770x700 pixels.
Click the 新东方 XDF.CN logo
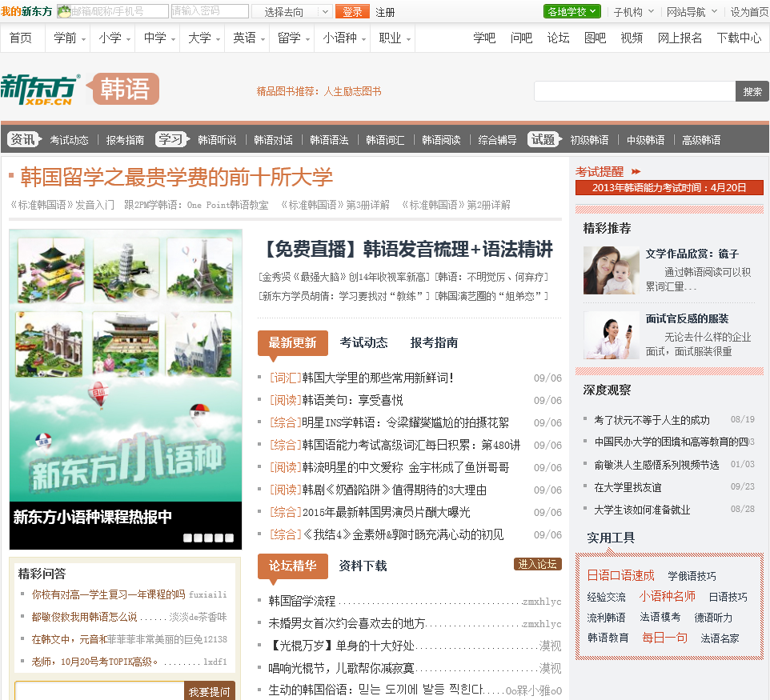coord(40,90)
